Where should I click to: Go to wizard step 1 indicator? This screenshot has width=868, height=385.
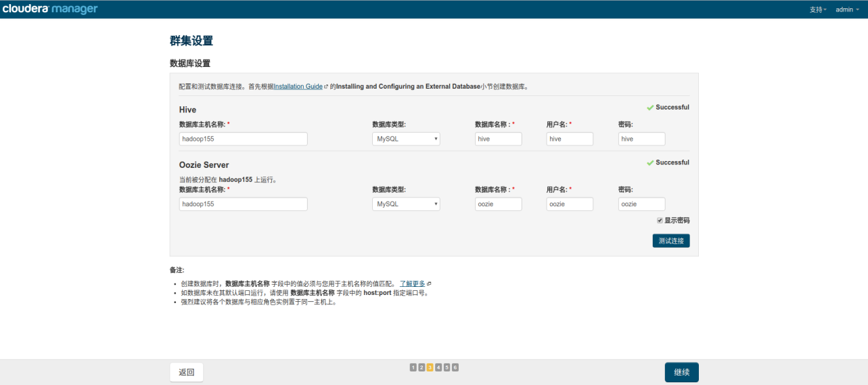click(x=413, y=367)
